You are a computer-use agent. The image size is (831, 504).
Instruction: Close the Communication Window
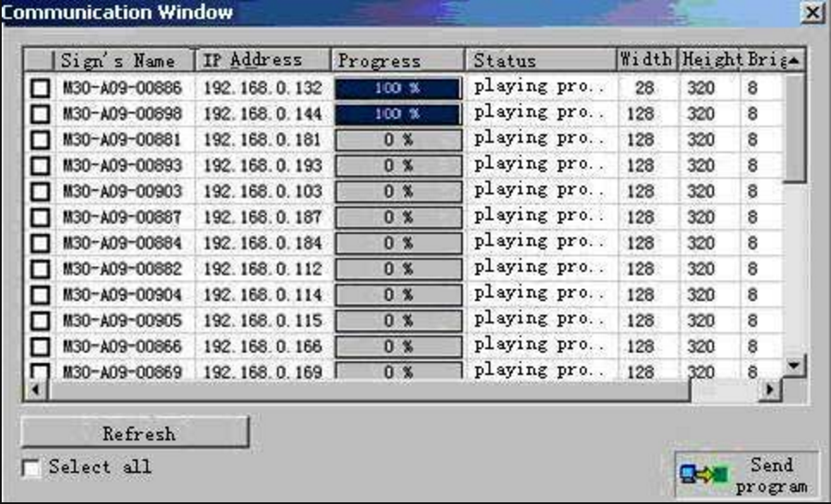point(810,13)
